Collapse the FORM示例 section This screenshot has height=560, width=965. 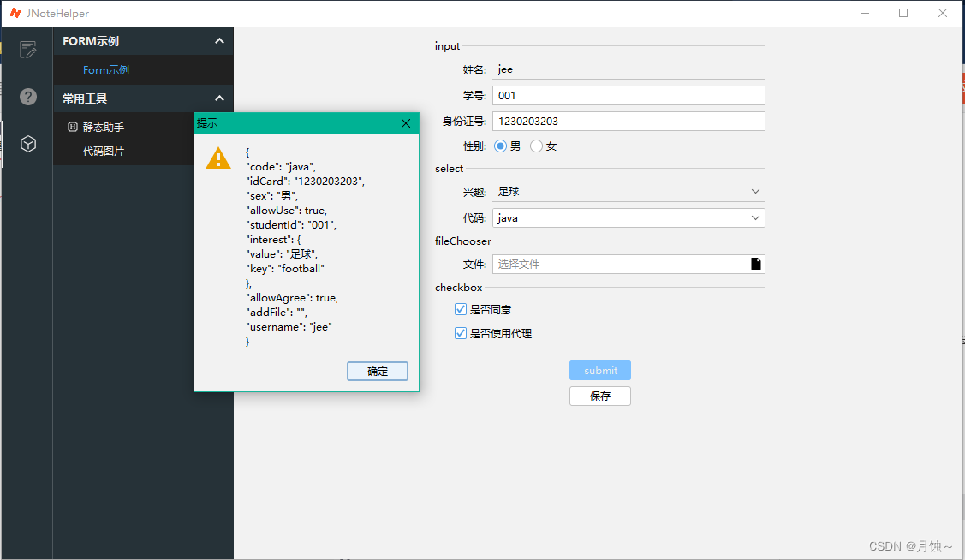[219, 41]
